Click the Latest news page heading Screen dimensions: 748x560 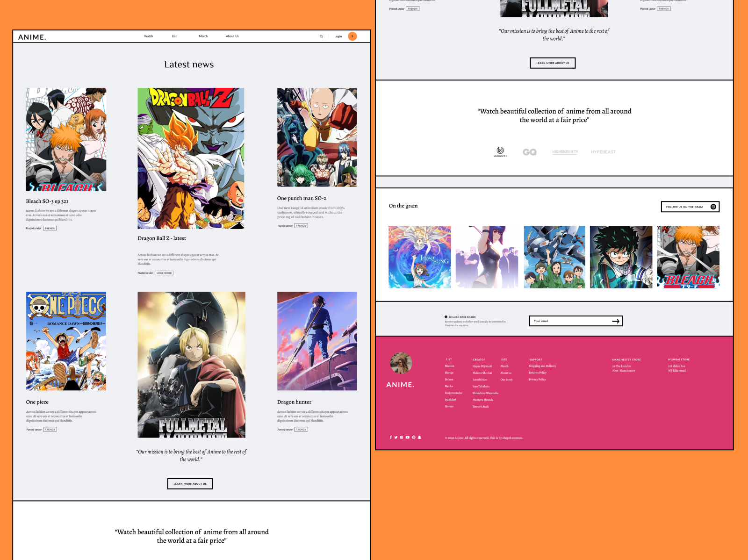(189, 65)
